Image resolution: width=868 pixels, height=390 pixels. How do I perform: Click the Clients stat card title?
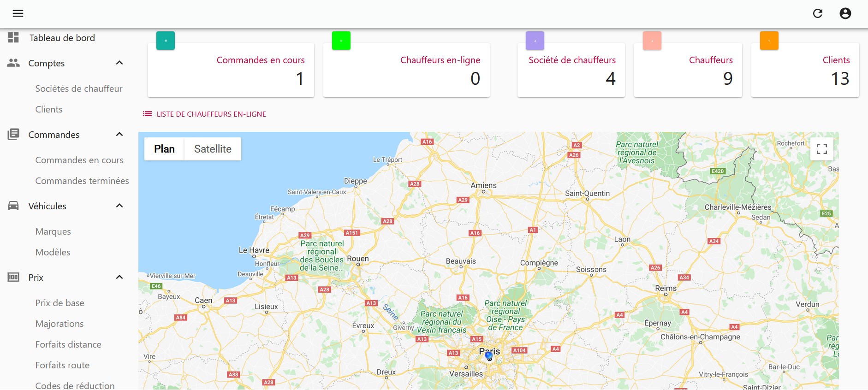(x=836, y=60)
